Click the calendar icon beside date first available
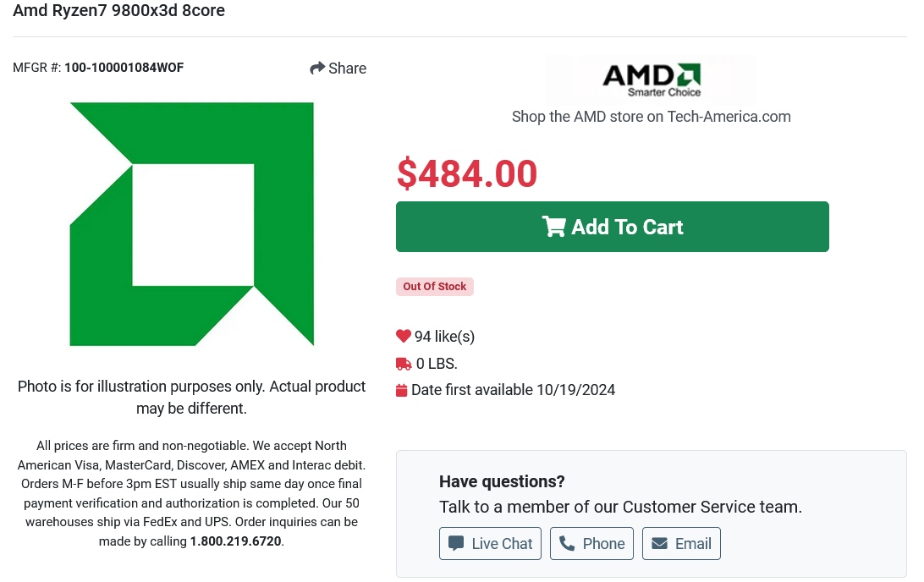The width and height of the screenshot is (924, 582). (402, 390)
